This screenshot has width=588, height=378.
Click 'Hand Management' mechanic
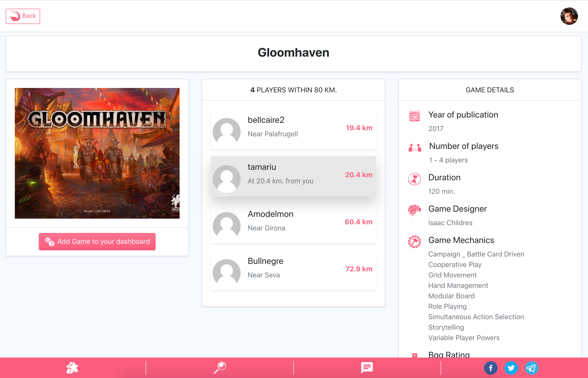(x=458, y=285)
